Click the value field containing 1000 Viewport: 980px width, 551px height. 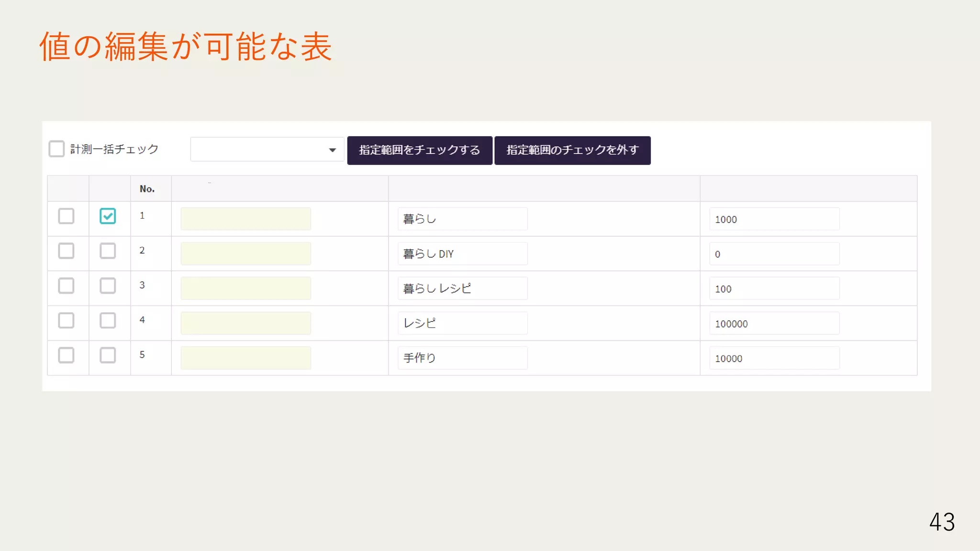tap(774, 219)
